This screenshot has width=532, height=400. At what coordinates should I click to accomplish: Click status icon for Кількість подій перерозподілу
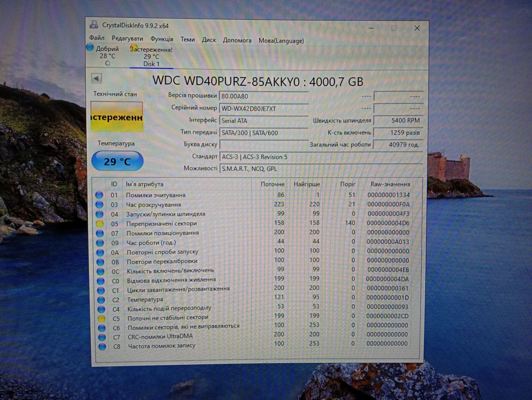point(101,309)
